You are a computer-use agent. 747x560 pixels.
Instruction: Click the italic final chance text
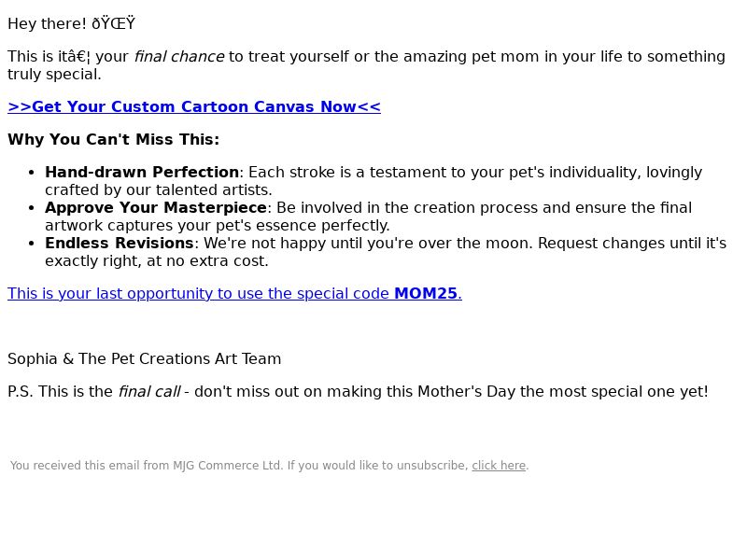coord(178,57)
